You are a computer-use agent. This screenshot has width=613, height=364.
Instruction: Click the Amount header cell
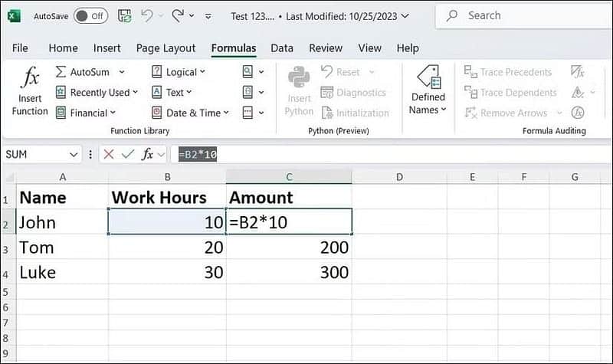[x=289, y=197]
